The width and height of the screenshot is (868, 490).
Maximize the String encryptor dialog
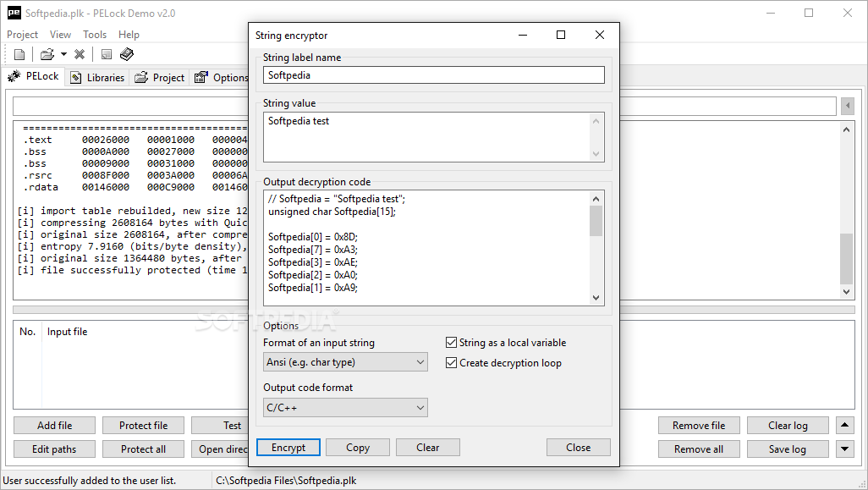tap(561, 35)
